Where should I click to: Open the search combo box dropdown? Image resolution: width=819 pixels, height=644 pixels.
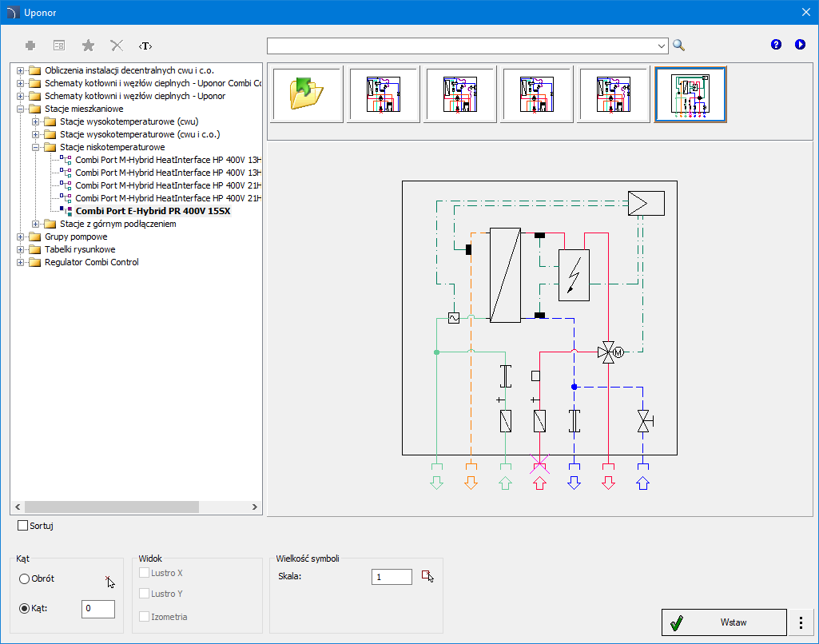point(662,46)
